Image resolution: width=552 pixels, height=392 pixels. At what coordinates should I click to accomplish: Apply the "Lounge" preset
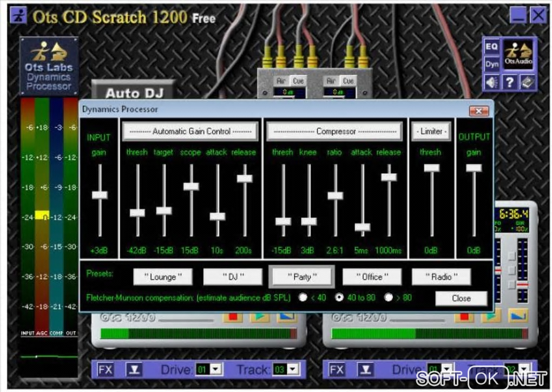[163, 277]
